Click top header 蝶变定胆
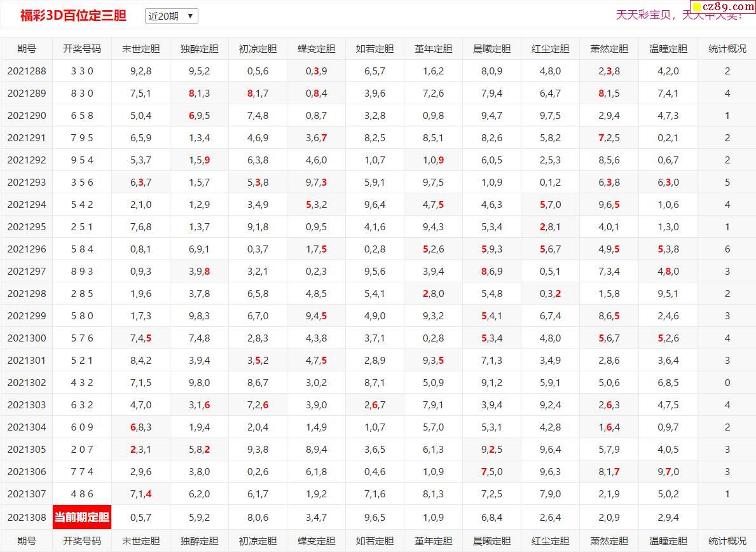 pyautogui.click(x=316, y=48)
